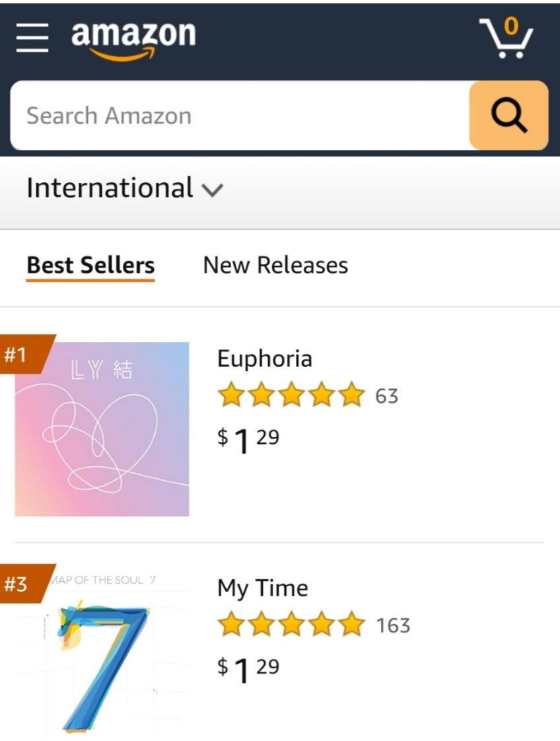Image resolution: width=560 pixels, height=741 pixels.
Task: Expand the International category dropdown
Action: point(125,188)
